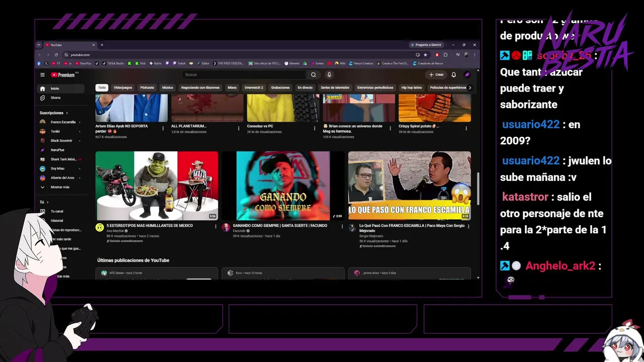Open the Consolas vs PC video title

point(260,126)
